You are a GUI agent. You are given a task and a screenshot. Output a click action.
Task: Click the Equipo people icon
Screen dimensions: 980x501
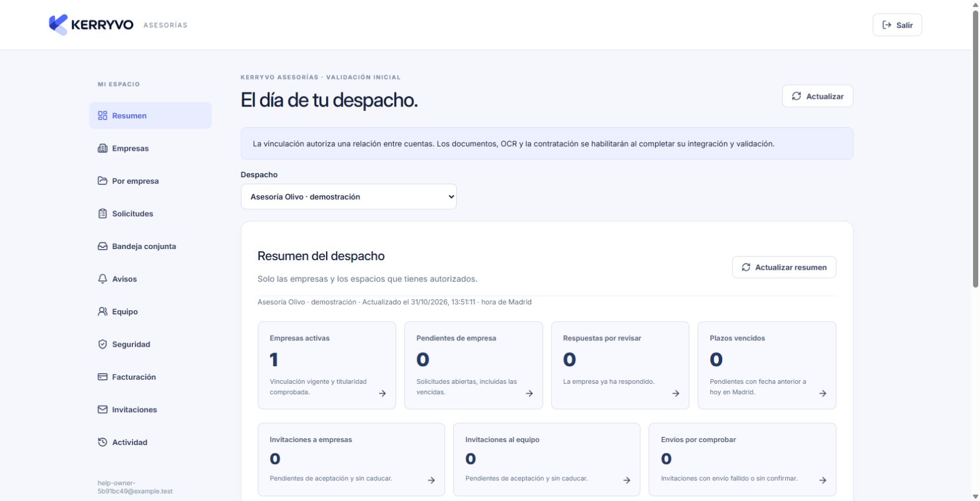point(102,311)
